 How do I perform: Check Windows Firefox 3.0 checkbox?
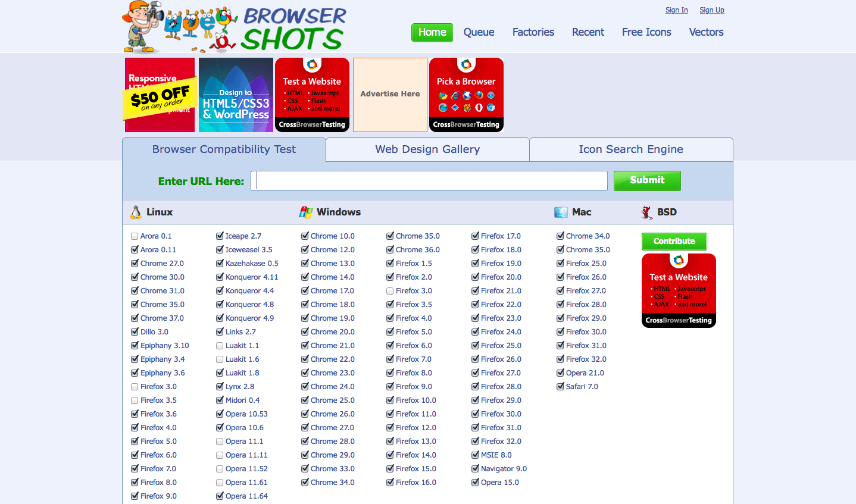coord(390,291)
